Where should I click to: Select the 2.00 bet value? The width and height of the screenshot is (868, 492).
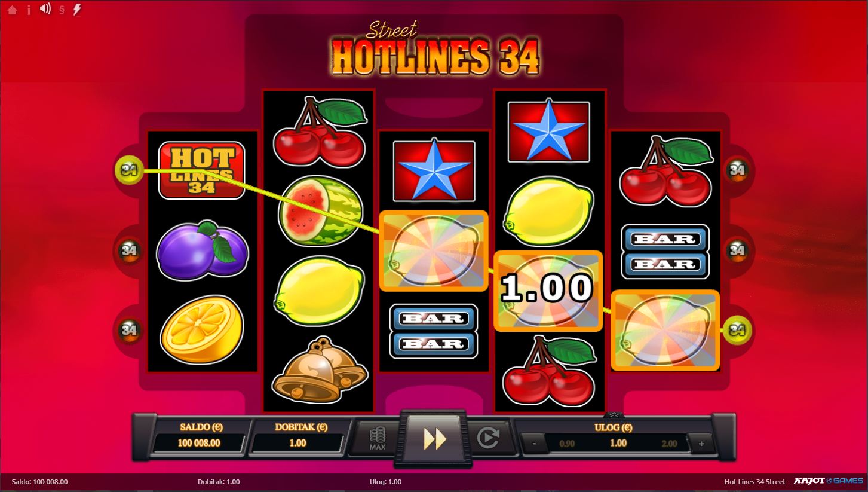(669, 444)
